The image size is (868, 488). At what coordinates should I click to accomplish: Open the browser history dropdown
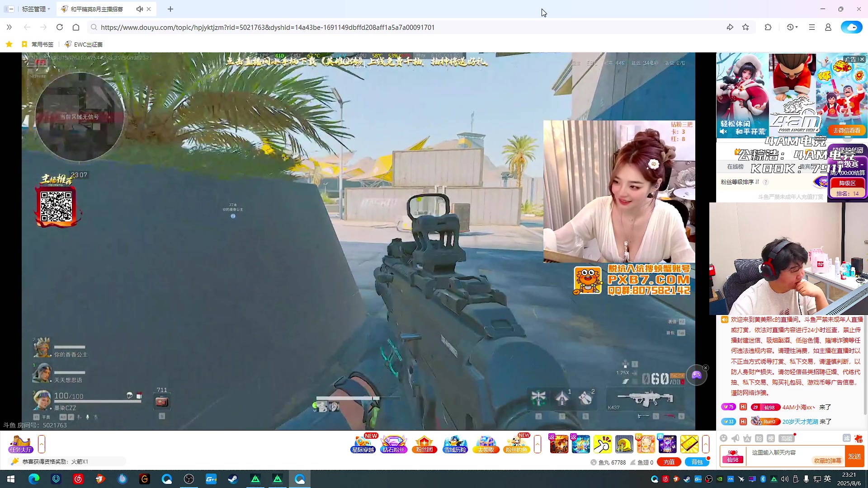click(792, 27)
